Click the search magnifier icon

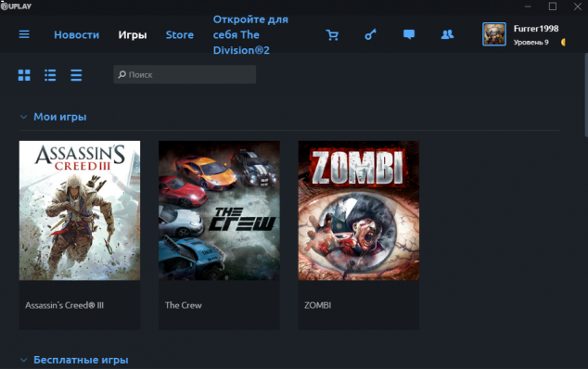click(121, 74)
